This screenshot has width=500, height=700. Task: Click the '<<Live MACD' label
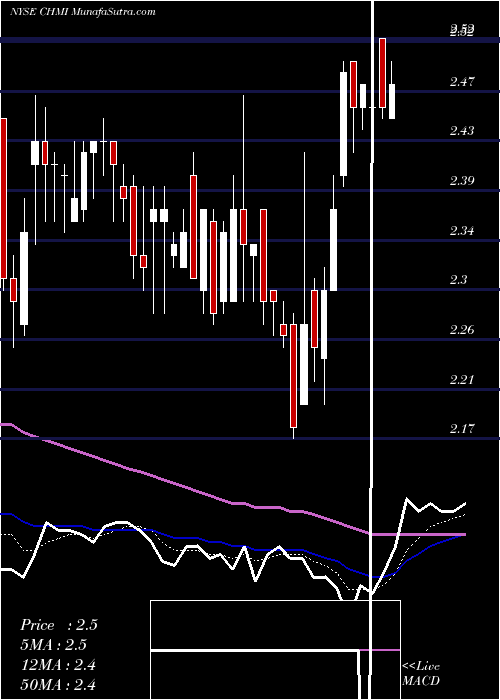point(421,674)
